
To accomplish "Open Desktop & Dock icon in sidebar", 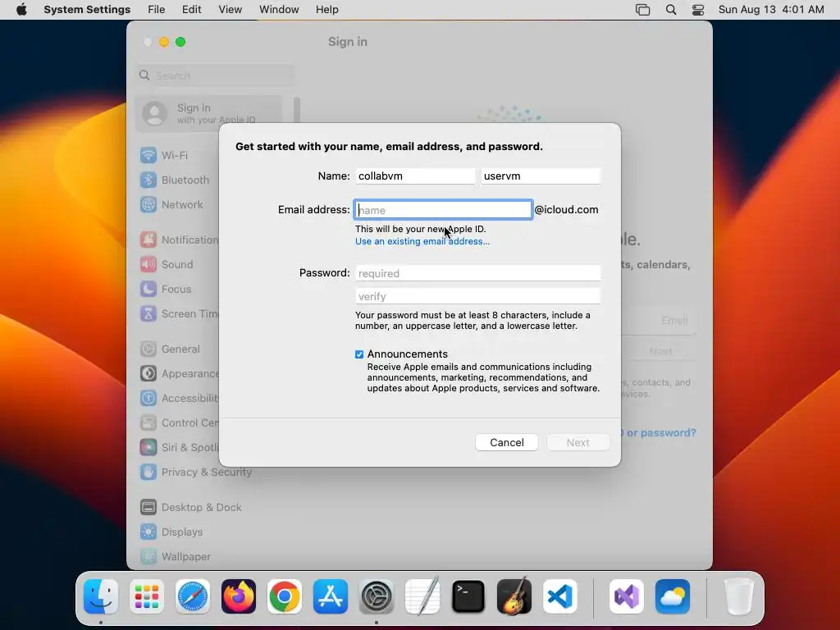I will click(148, 507).
